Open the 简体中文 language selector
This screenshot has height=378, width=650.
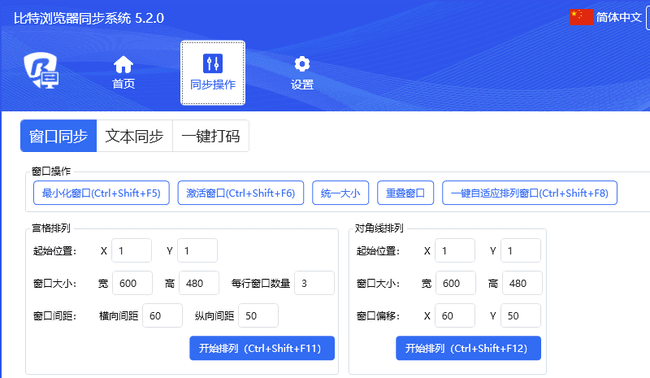click(x=618, y=17)
